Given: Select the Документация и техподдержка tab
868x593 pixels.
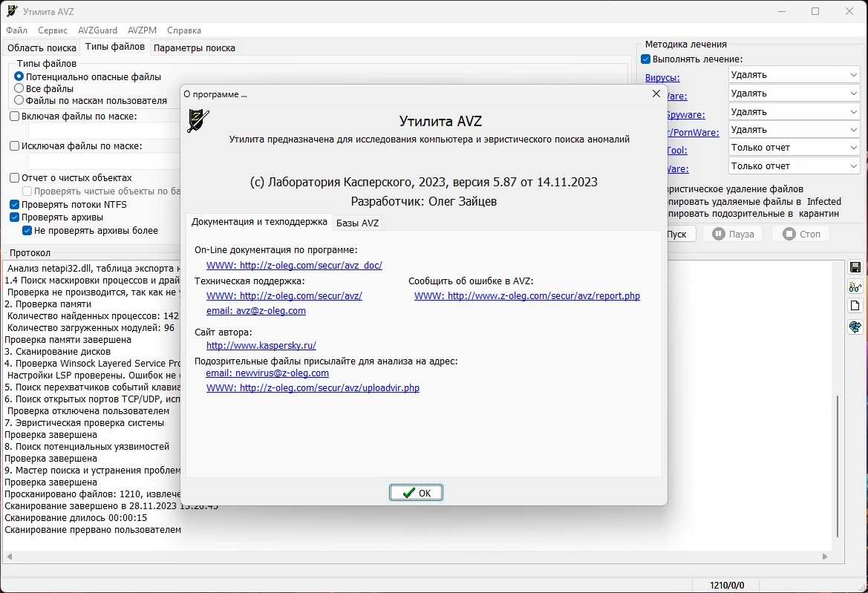Looking at the screenshot, I should tap(259, 221).
